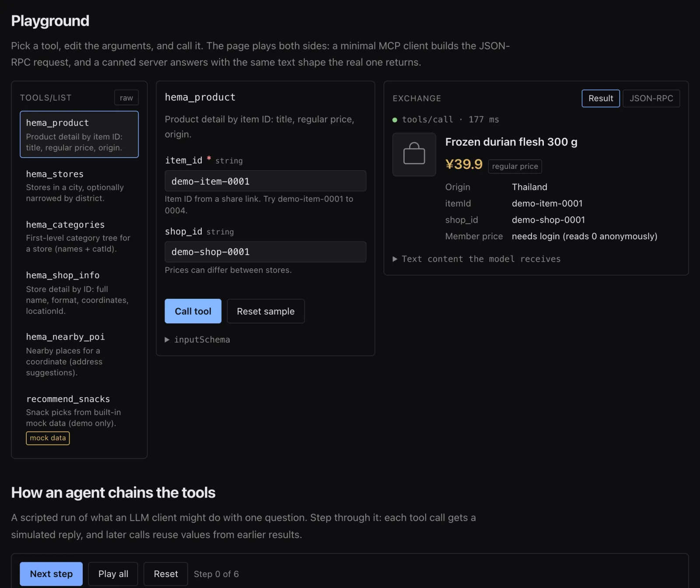Click the Step 0 of 6 counter
Image resolution: width=700 pixels, height=588 pixels.
pos(216,574)
